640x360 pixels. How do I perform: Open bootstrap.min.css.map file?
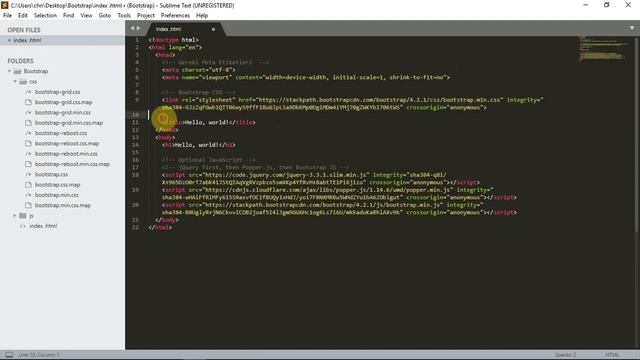[63, 205]
